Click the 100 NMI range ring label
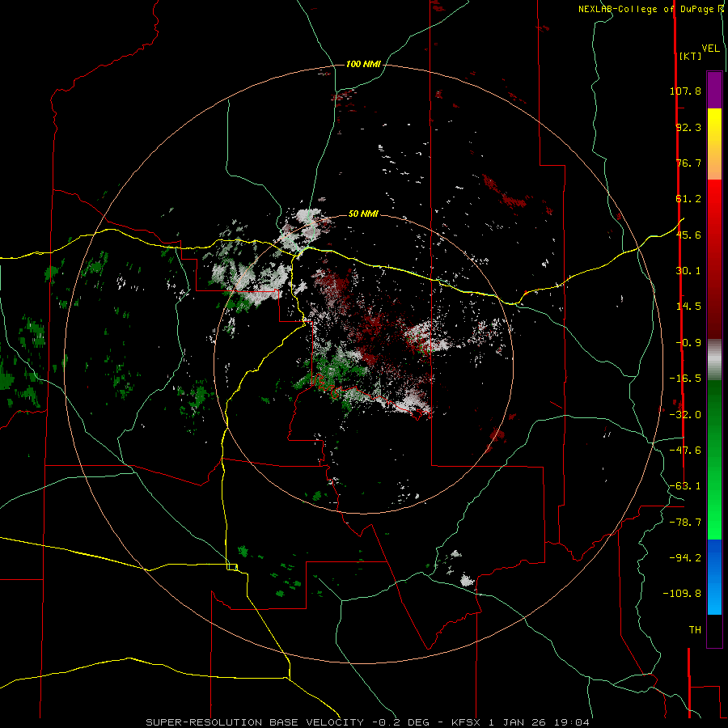The height and width of the screenshot is (728, 728). pyautogui.click(x=363, y=64)
